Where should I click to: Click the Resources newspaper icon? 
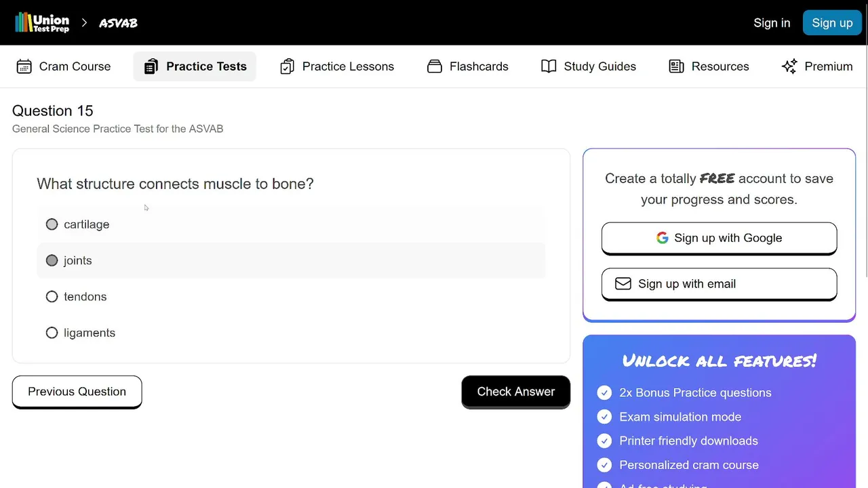coord(676,66)
